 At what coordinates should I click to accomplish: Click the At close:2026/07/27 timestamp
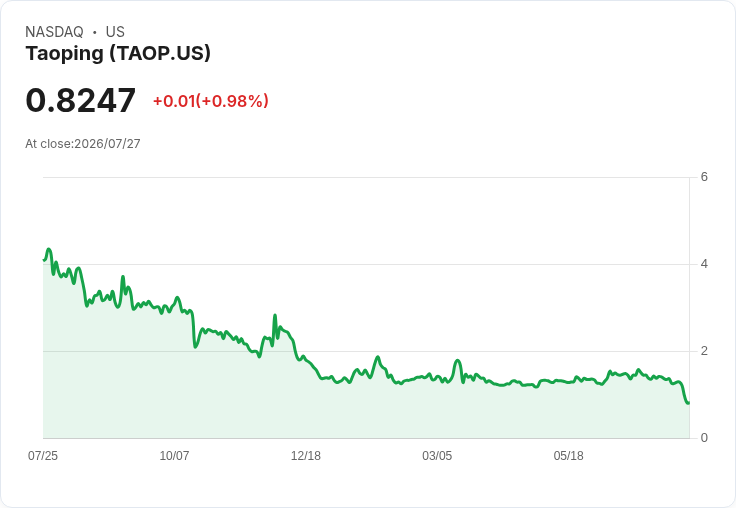tap(83, 144)
